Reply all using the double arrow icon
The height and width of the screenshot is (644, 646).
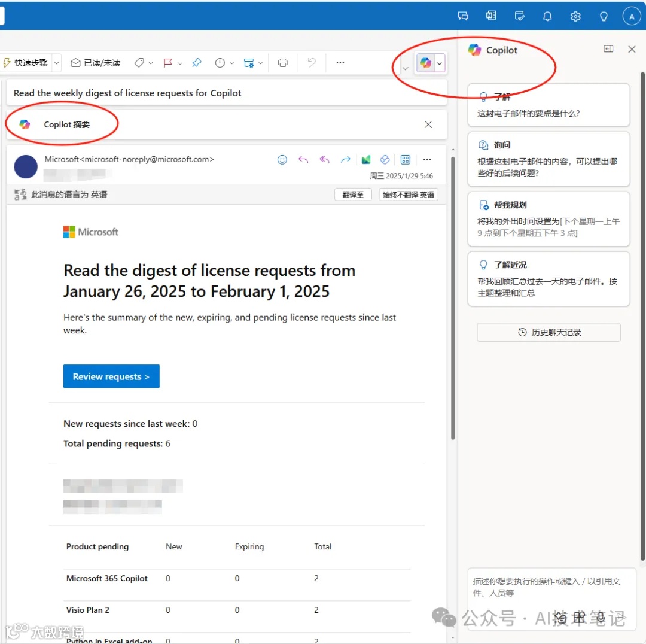click(324, 160)
